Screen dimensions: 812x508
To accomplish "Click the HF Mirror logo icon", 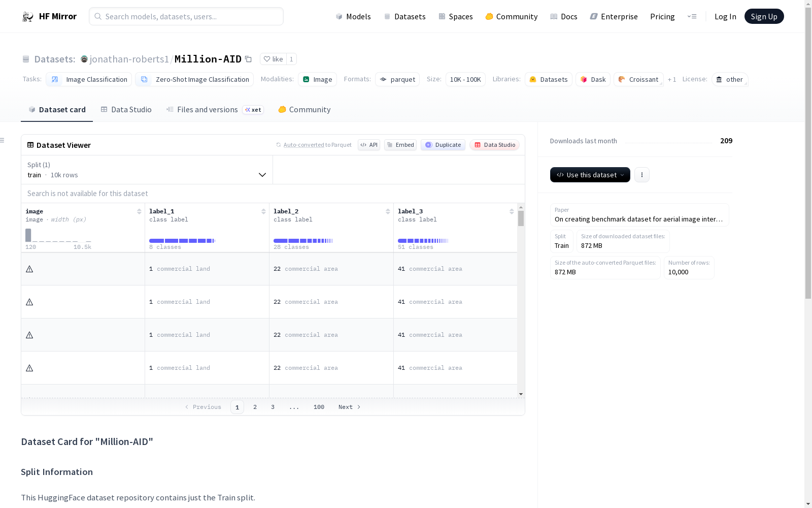I will 28,17.
